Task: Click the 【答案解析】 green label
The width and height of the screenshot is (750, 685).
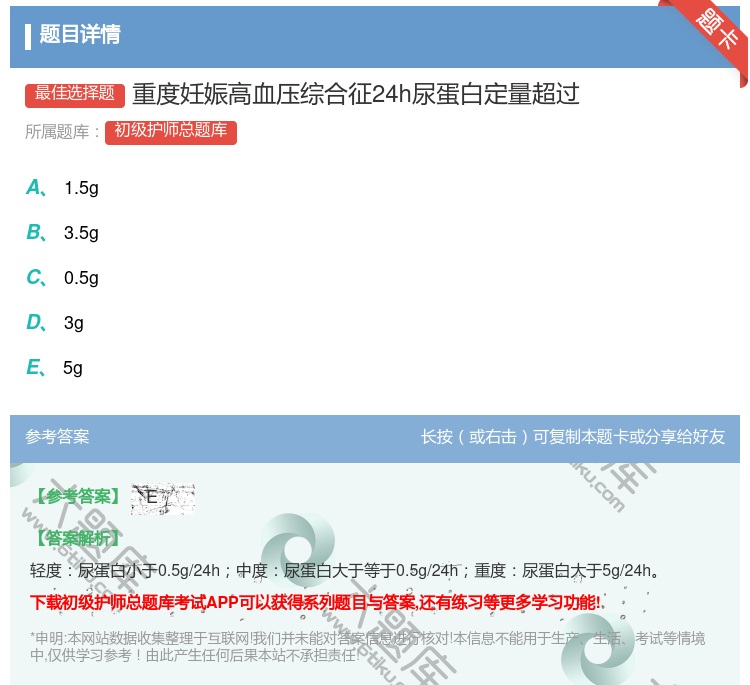Action: tap(79, 538)
